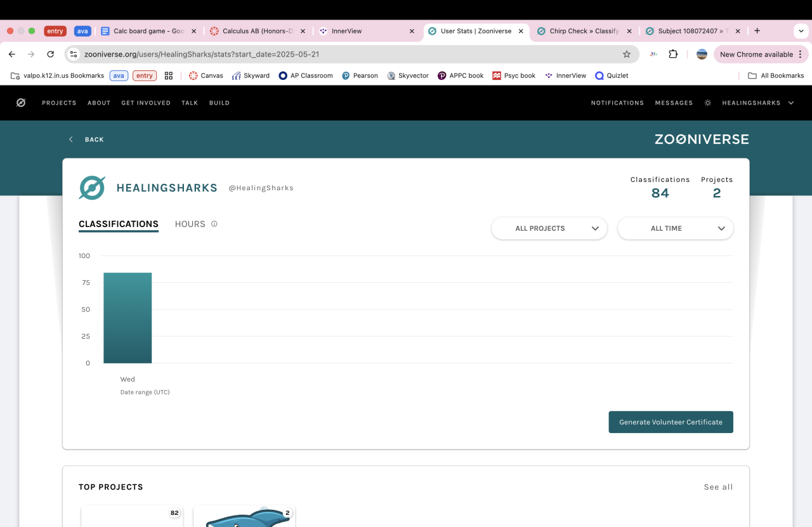Open the Canvas bookmark

pyautogui.click(x=206, y=75)
